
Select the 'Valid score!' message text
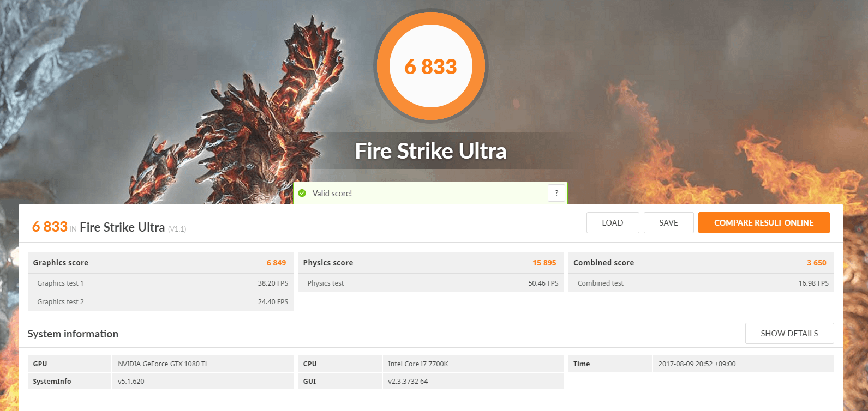(332, 194)
